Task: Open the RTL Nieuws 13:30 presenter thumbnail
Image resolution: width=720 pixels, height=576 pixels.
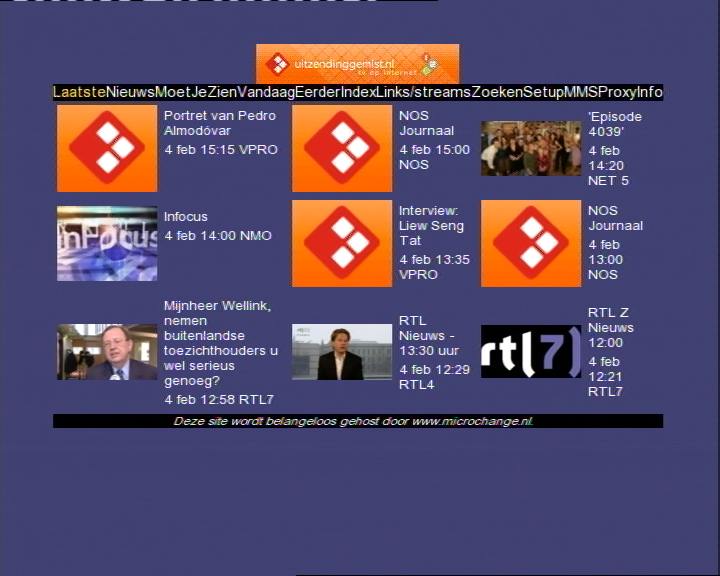Action: point(342,352)
